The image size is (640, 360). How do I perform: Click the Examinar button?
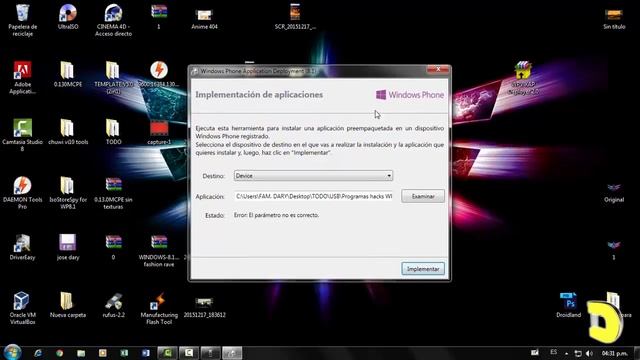click(x=423, y=196)
